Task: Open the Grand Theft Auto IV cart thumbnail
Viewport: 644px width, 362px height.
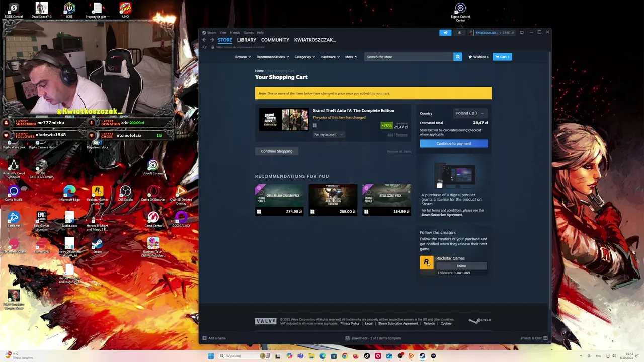Action: click(x=284, y=120)
